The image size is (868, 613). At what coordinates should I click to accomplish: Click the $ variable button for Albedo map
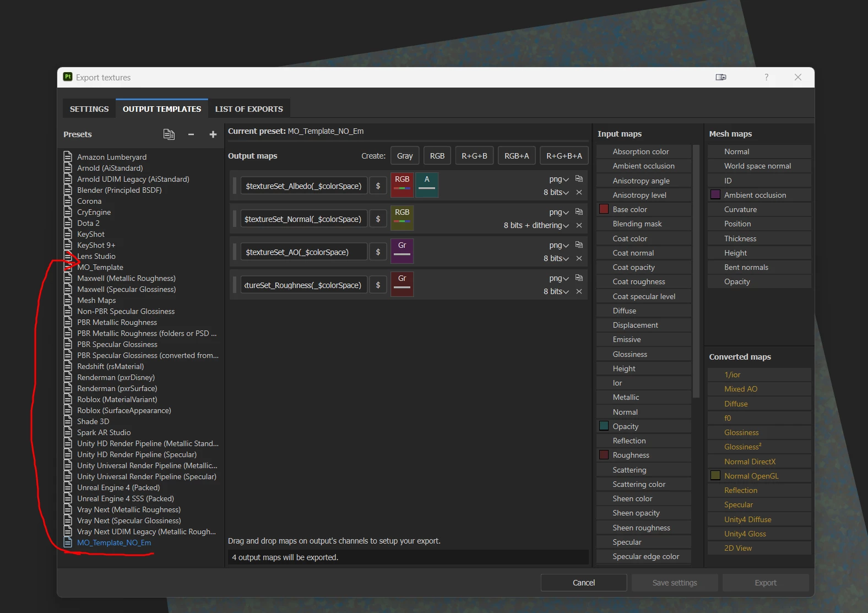pos(378,186)
